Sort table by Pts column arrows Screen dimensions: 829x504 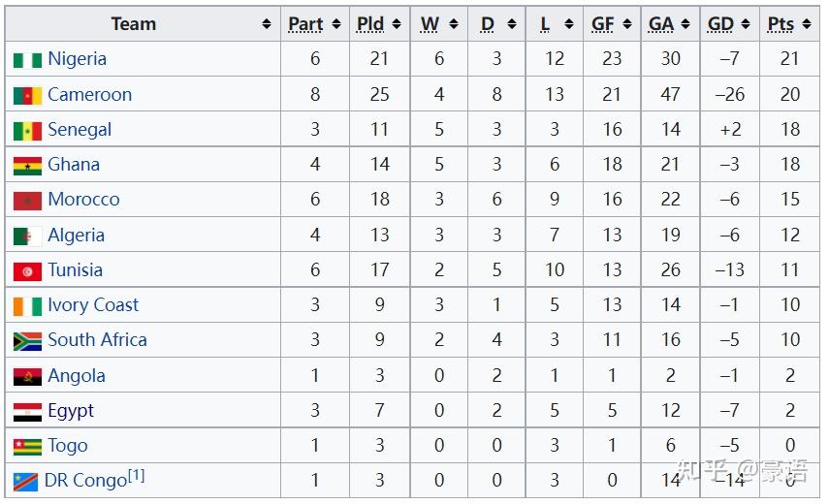807,24
